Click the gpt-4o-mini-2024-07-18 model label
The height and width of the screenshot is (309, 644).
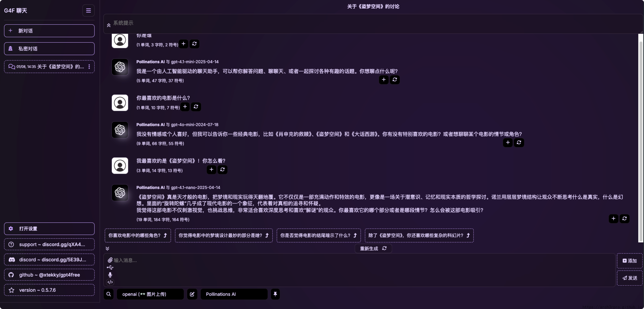click(195, 125)
